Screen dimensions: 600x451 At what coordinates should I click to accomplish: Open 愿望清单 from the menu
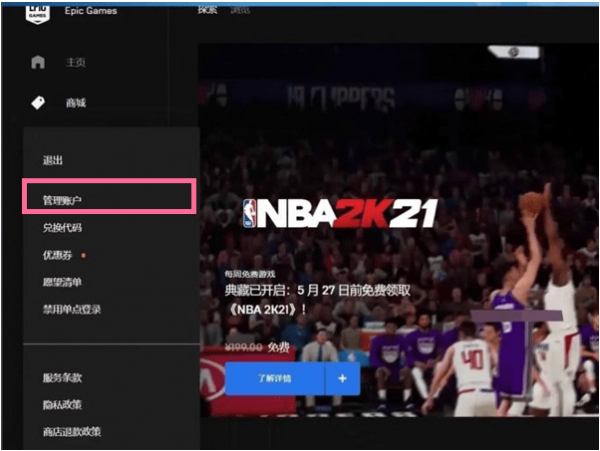62,282
